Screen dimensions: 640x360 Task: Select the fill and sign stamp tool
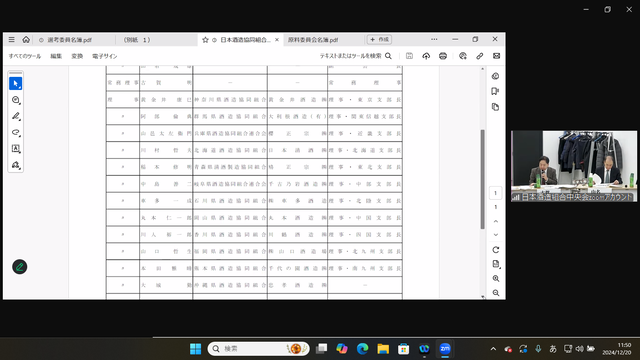[16, 165]
